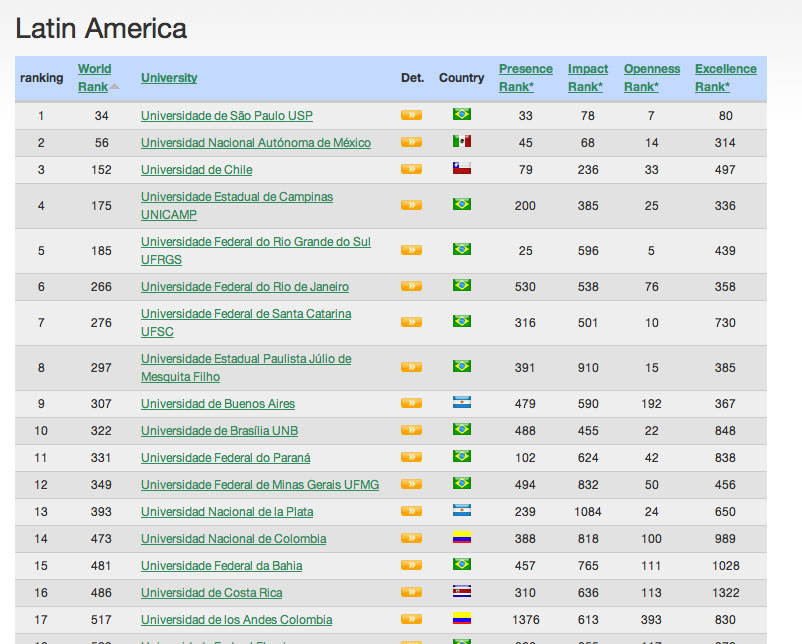Screen dimensions: 802x644
Task: Sort table by University header
Action: tap(169, 78)
